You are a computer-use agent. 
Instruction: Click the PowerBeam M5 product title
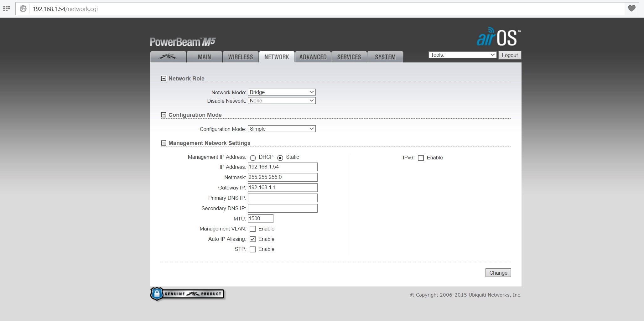(x=183, y=42)
